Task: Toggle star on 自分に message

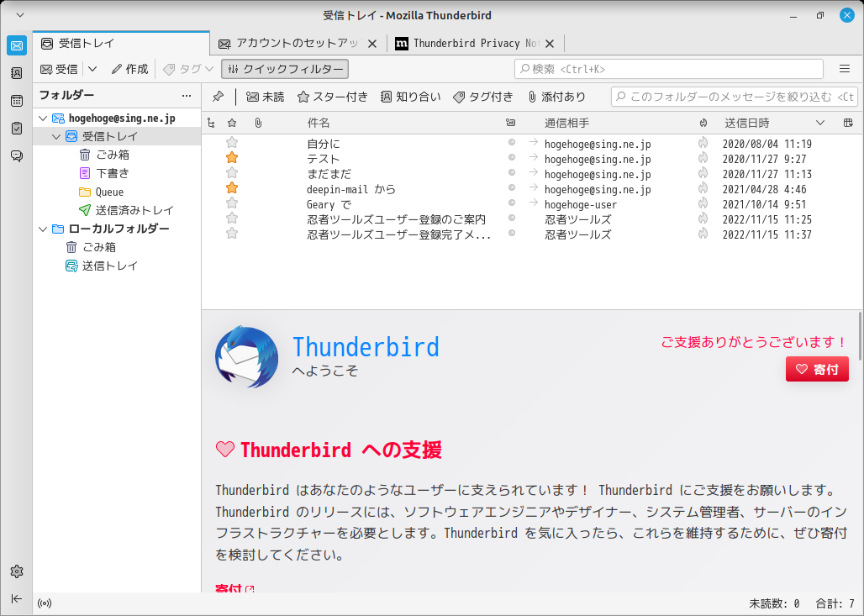Action: coord(232,143)
